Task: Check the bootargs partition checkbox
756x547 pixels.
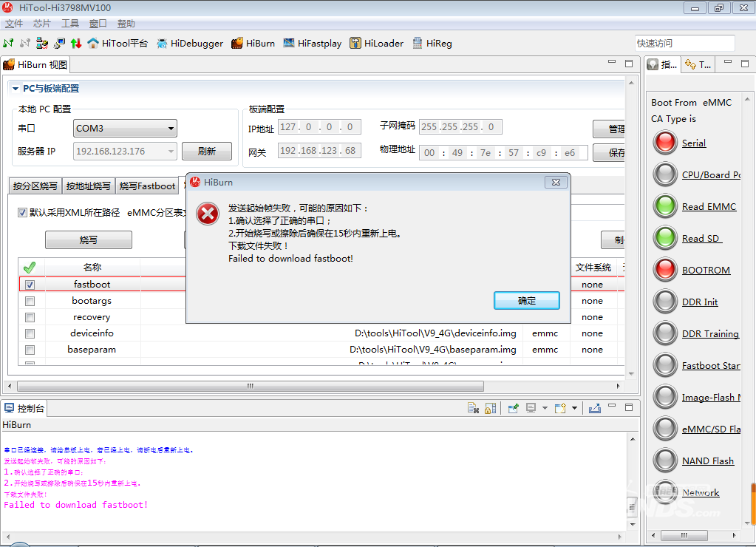Action: [x=30, y=301]
